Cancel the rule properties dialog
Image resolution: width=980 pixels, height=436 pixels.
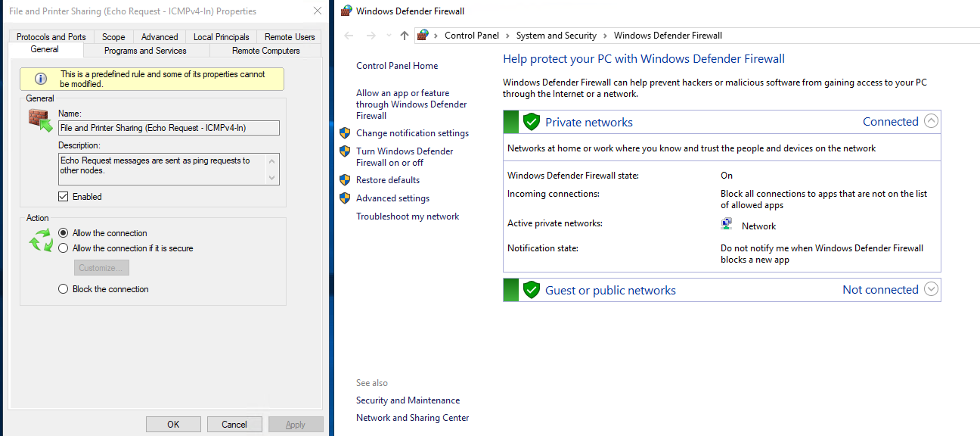(234, 425)
